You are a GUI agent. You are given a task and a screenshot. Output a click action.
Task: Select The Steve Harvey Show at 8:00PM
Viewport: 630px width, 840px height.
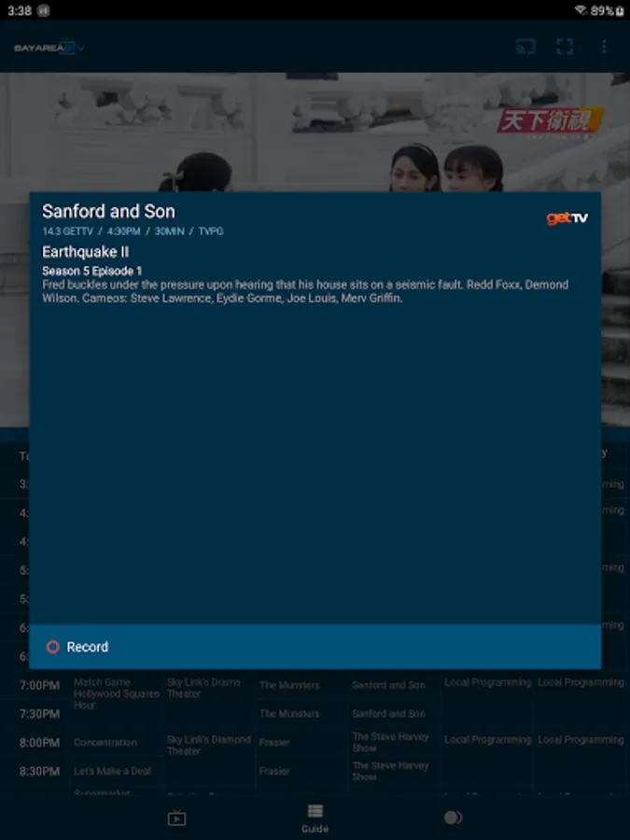(390, 742)
